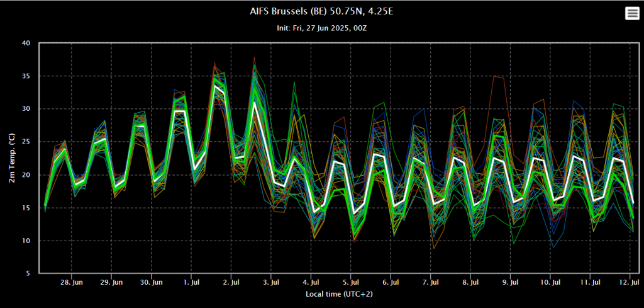Select the 20 tick on the y-axis
The width and height of the screenshot is (644, 308).
pos(26,175)
